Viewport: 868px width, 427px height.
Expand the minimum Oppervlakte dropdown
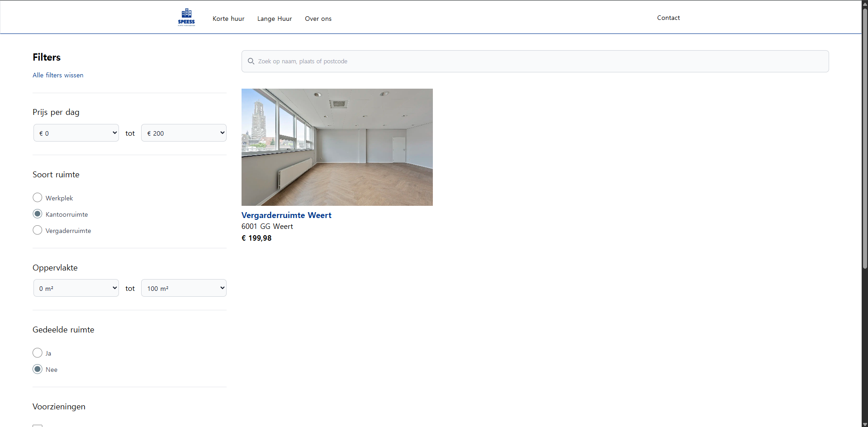point(76,288)
